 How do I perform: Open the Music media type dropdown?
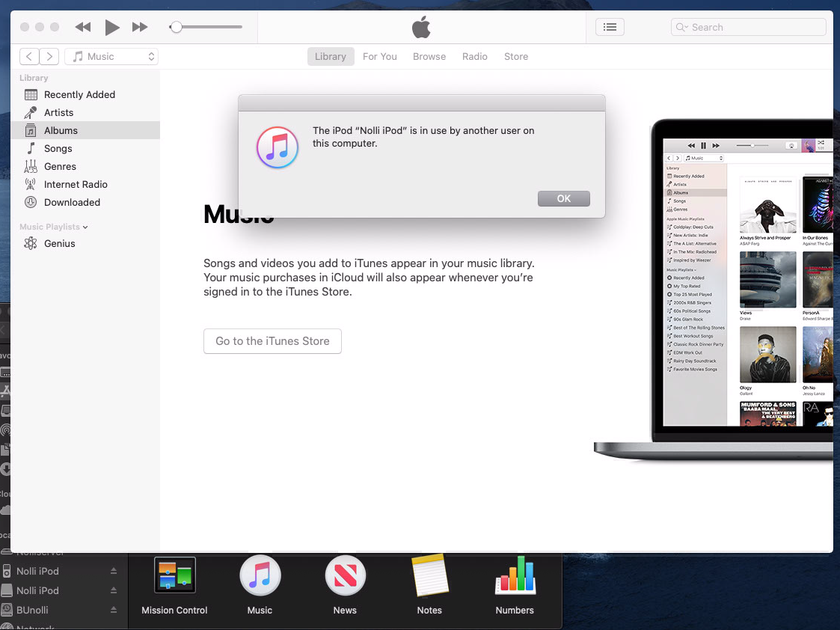(x=111, y=56)
